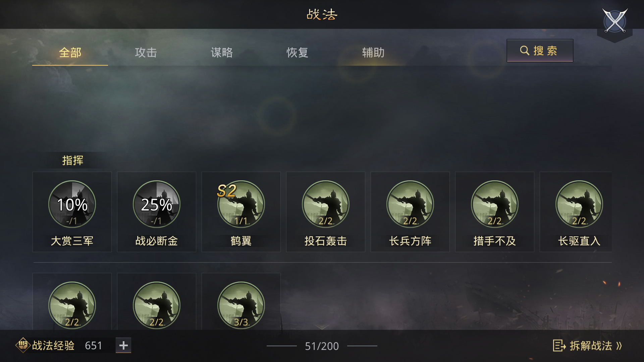Open the 大赏三军 tactic icon

pos(72,204)
